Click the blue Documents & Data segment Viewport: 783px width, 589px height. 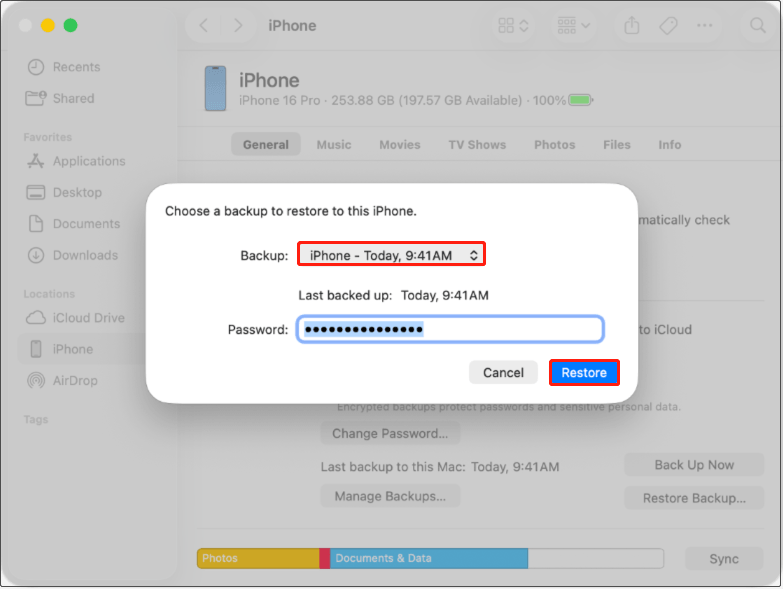[429, 558]
